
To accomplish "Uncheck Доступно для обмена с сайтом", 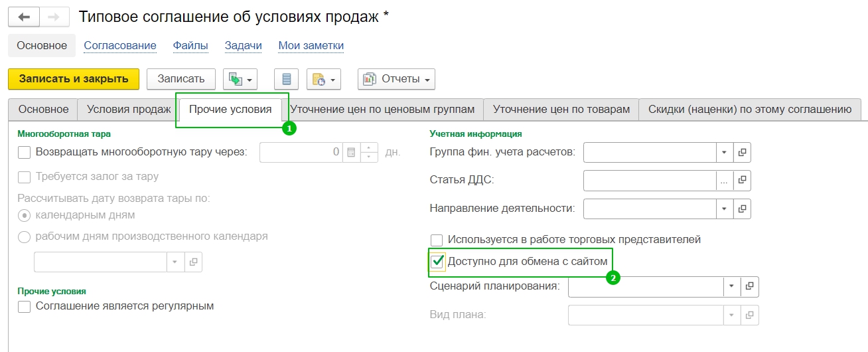I will pyautogui.click(x=437, y=262).
